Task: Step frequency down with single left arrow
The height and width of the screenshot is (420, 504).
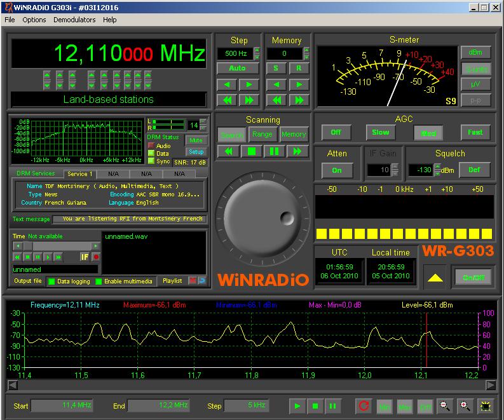Action: coord(227,85)
